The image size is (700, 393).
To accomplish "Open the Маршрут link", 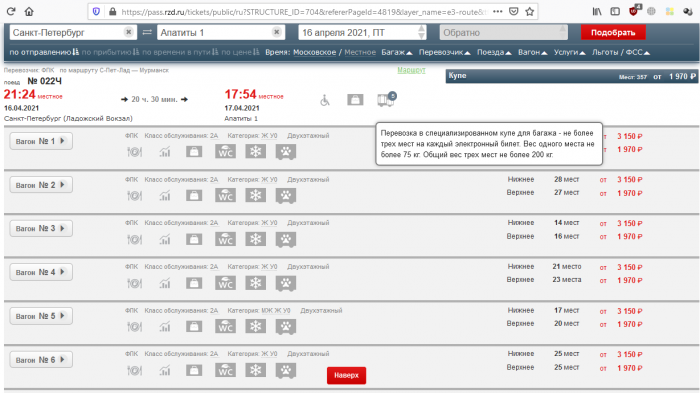I will 411,70.
